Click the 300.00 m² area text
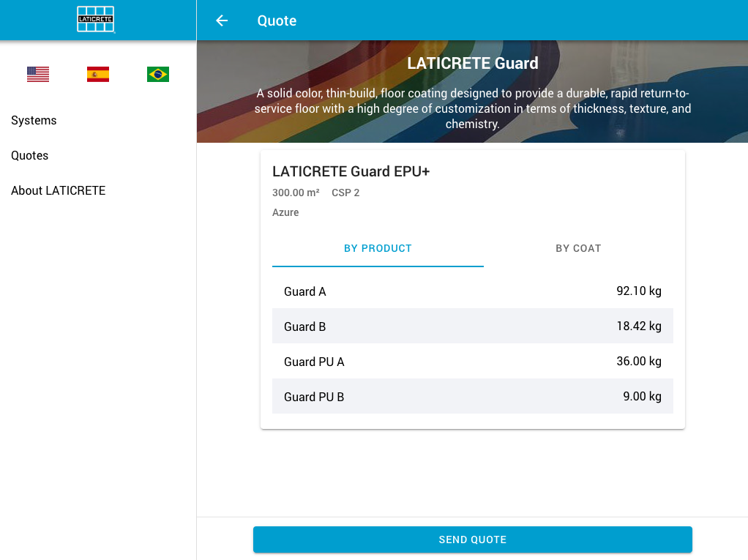 pos(296,193)
